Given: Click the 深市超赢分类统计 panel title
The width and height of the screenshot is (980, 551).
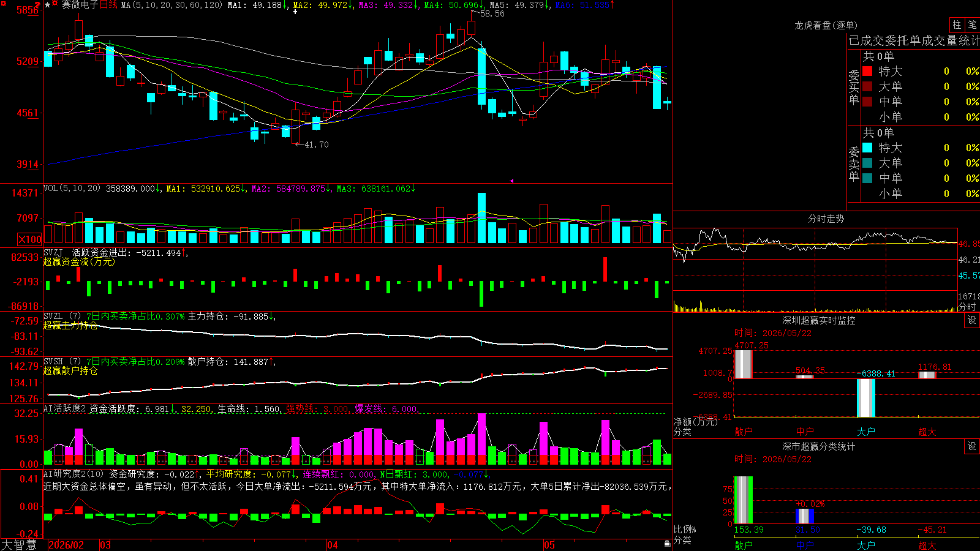Looking at the screenshot, I should coord(819,446).
